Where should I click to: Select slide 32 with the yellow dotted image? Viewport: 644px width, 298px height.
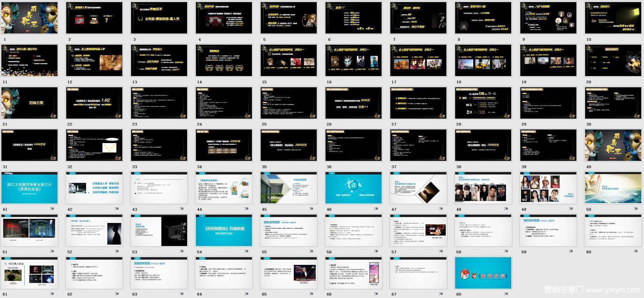[x=94, y=145]
